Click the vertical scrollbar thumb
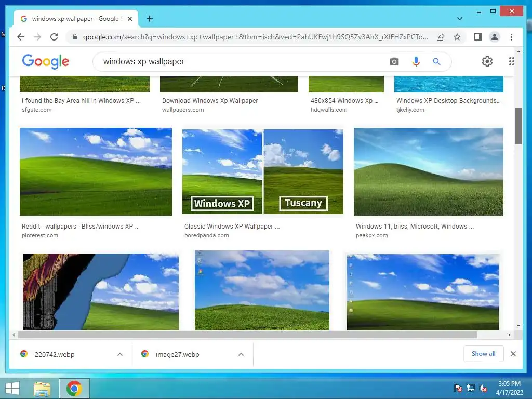The image size is (532, 399). pyautogui.click(x=518, y=126)
